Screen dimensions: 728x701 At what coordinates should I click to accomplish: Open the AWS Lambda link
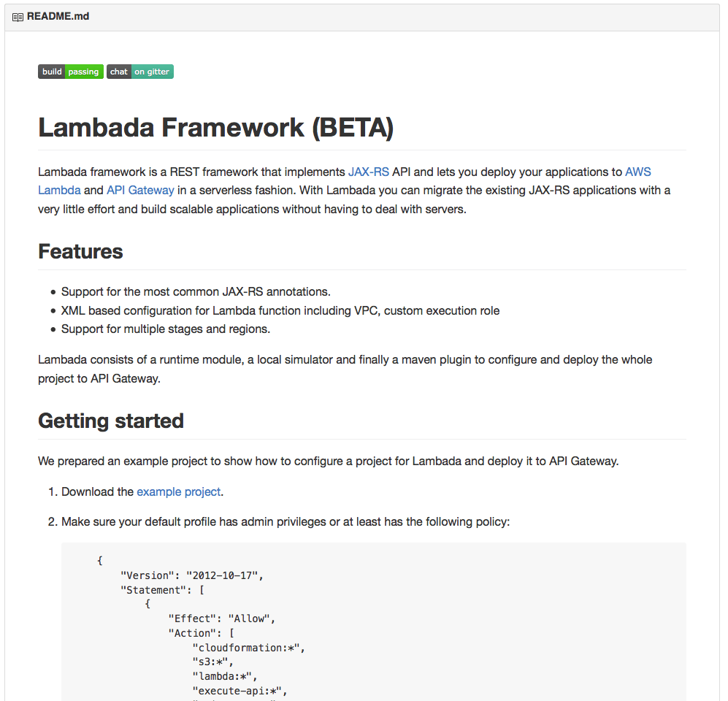click(x=637, y=172)
